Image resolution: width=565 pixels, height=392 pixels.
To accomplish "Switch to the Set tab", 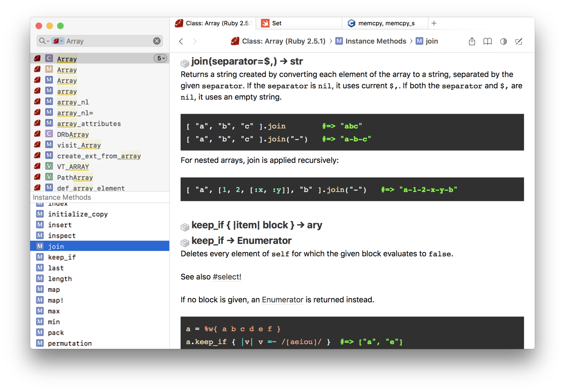I will point(299,23).
